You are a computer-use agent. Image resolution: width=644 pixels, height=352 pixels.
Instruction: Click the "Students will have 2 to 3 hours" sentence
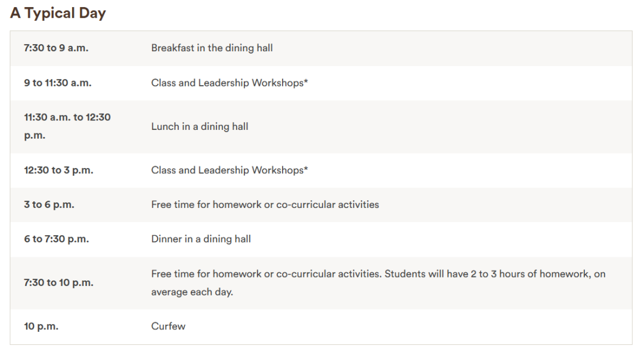point(494,274)
